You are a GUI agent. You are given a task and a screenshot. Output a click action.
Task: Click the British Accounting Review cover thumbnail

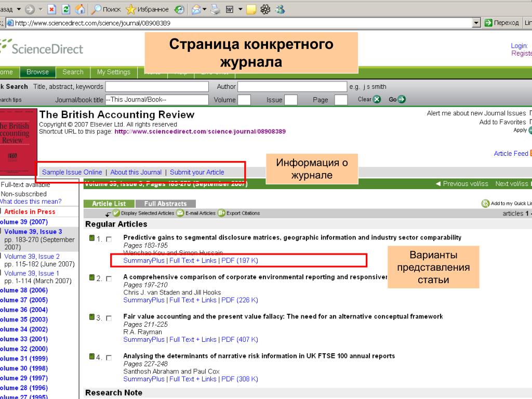pyautogui.click(x=18, y=142)
